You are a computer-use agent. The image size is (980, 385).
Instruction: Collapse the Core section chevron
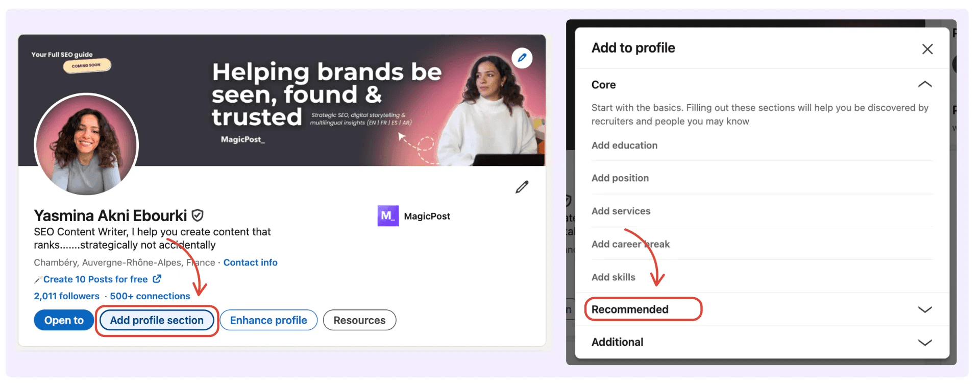pos(925,84)
